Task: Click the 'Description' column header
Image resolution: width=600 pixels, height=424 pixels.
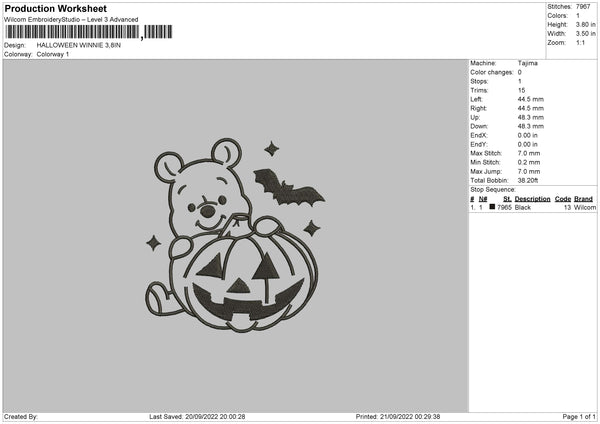Action: click(532, 199)
